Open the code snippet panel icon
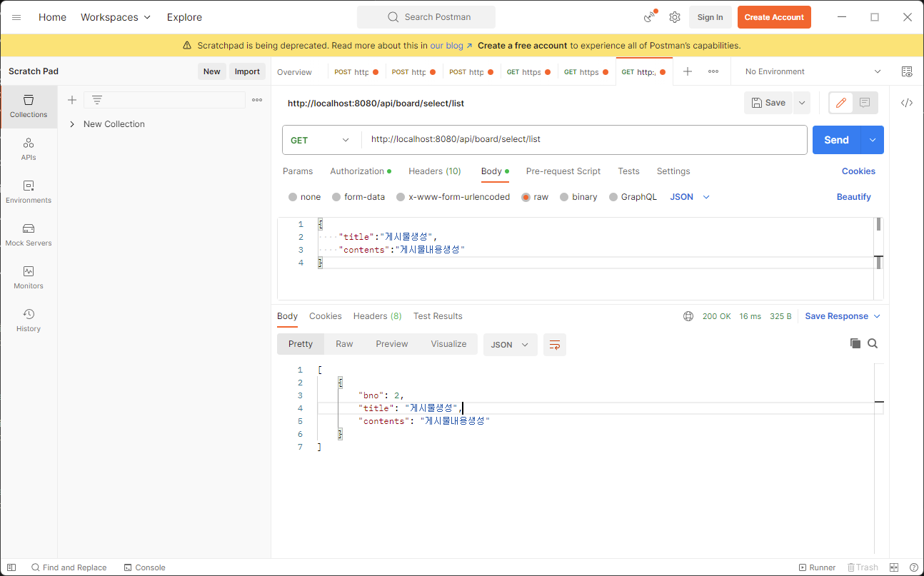The width and height of the screenshot is (924, 576). 907,103
